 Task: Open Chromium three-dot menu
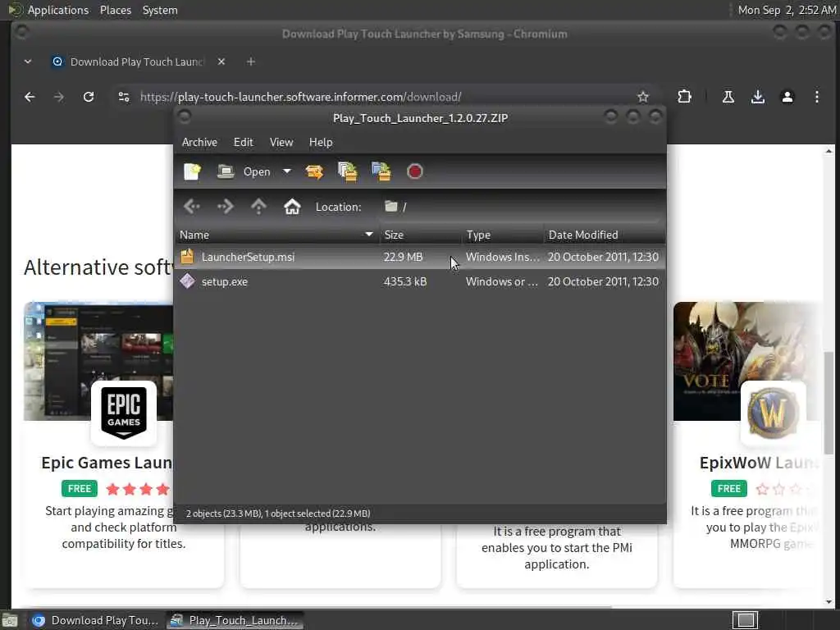pyautogui.click(x=816, y=97)
